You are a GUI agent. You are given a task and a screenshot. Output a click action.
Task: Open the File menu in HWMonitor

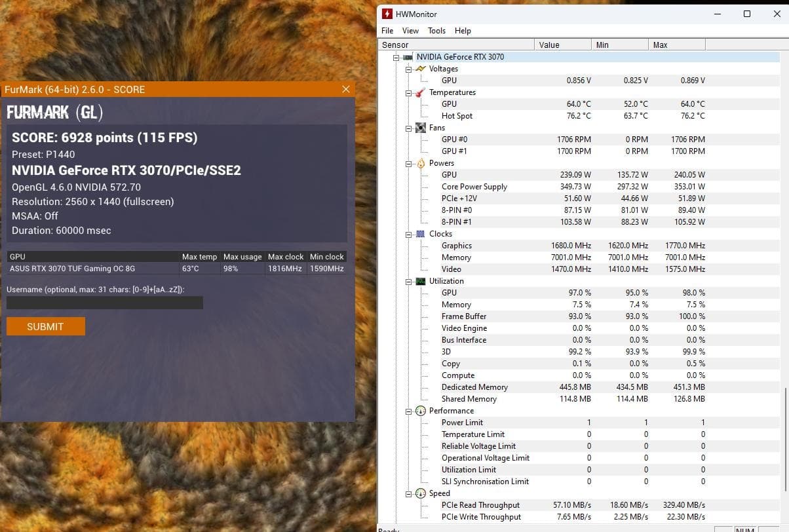(387, 31)
